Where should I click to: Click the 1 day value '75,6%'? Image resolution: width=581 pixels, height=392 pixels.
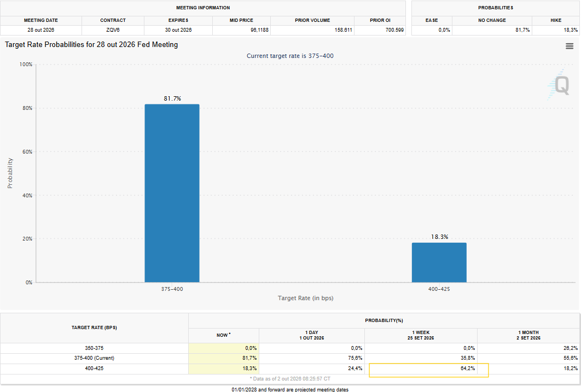click(355, 358)
